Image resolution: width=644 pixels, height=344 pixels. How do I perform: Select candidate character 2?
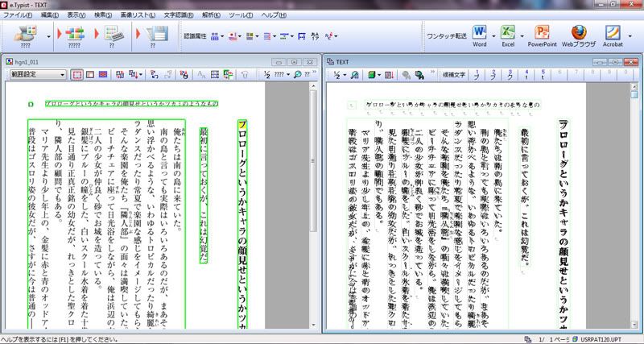[x=493, y=75]
